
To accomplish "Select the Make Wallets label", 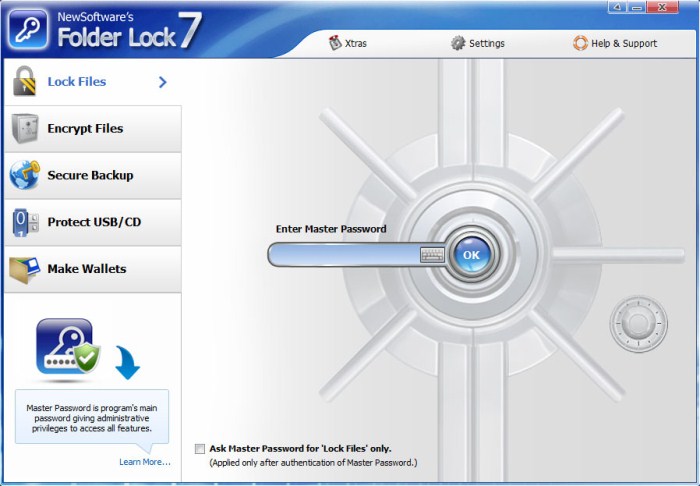I will tap(87, 269).
